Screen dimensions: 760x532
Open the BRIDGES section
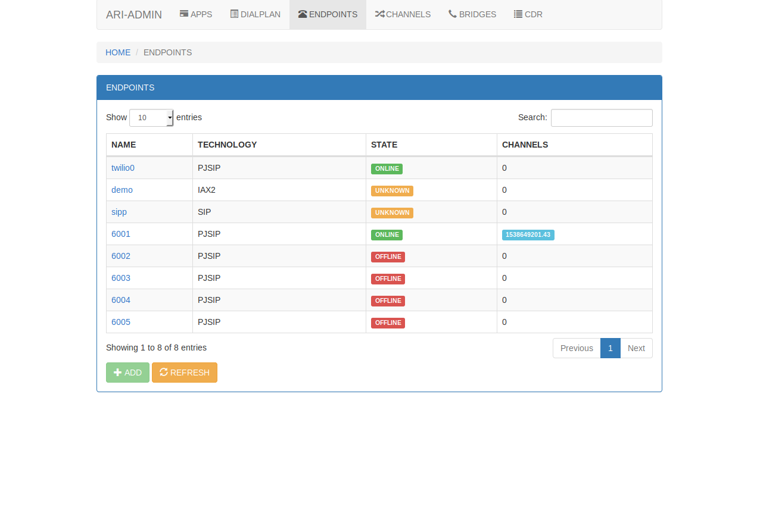pyautogui.click(x=472, y=14)
